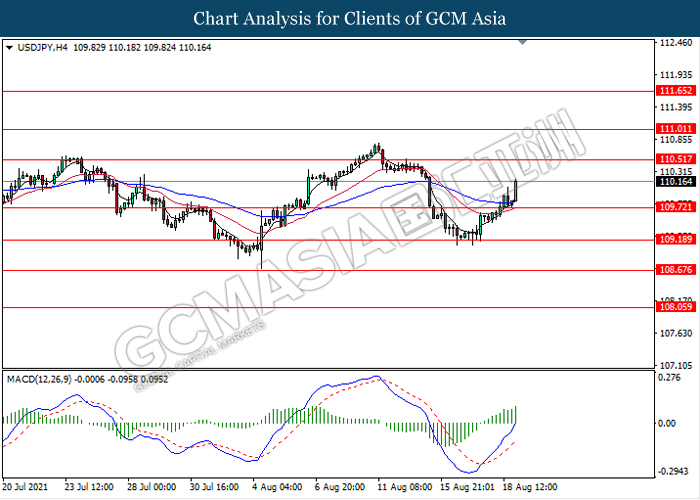The height and width of the screenshot is (500, 700).
Task: Click the 111.011 red price tag
Action: click(676, 129)
